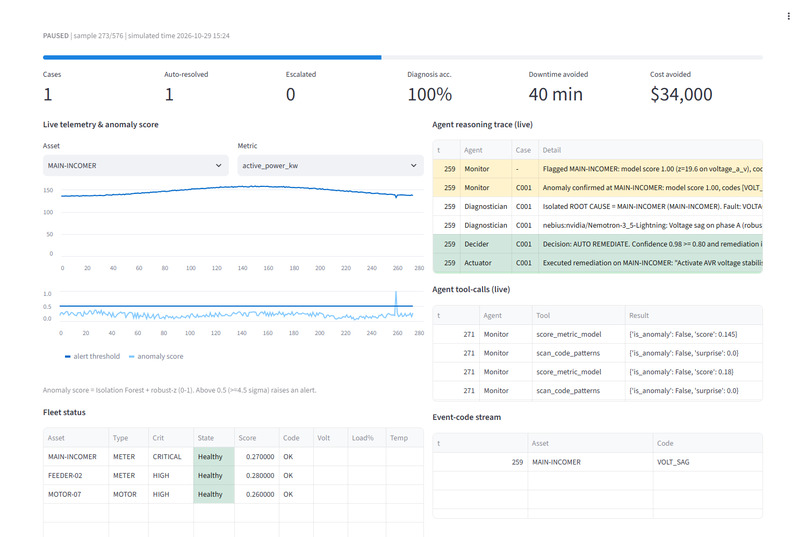Toggle the alert threshold legend entry
This screenshot has width=806, height=537.
coord(93,356)
